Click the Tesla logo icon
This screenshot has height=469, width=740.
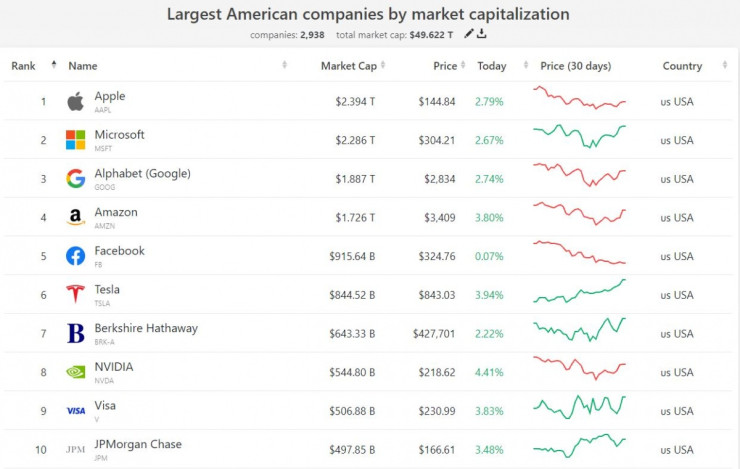(75, 294)
